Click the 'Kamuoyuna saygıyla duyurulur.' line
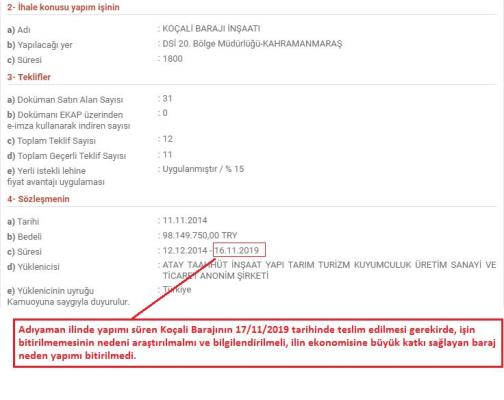Screen dimensions: 504x400 [68, 302]
